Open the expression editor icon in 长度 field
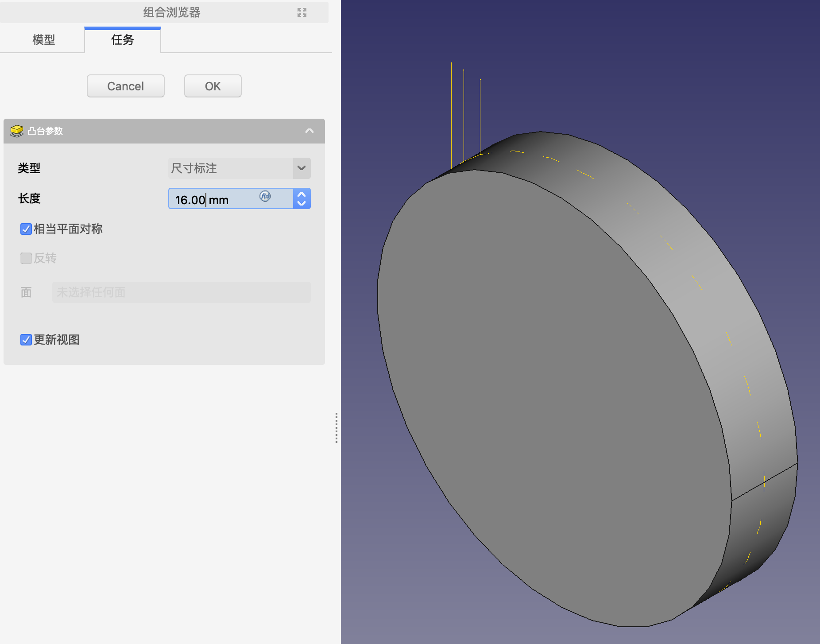The image size is (820, 644). pyautogui.click(x=265, y=196)
